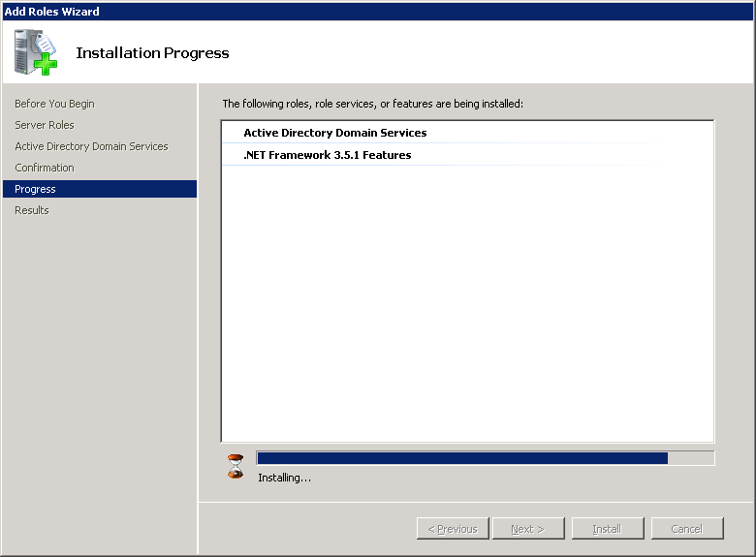Select the Confirmation step
The height and width of the screenshot is (557, 756).
(45, 168)
